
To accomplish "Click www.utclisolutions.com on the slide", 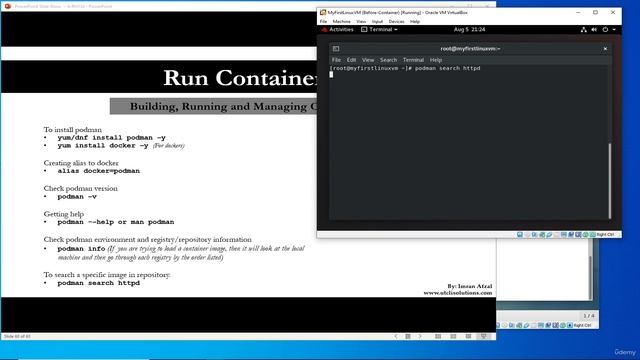I will click(458, 293).
